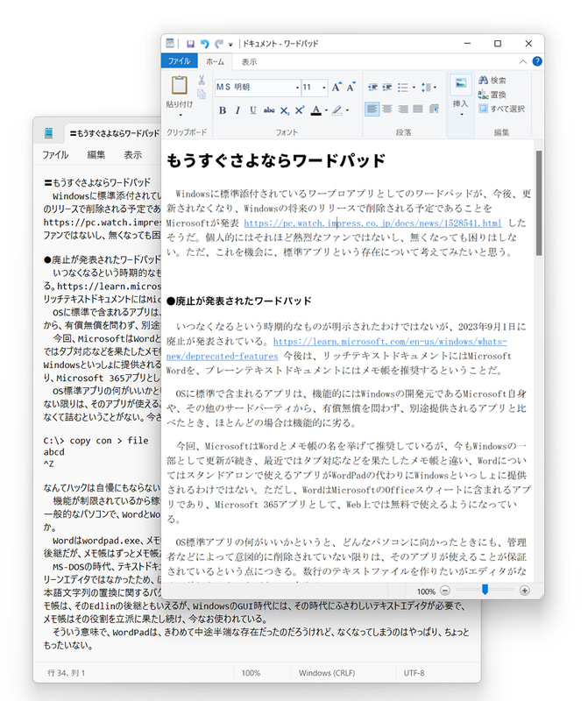The height and width of the screenshot is (701, 588).
Task: Open WordPad help with blue question icon
Action: point(537,61)
